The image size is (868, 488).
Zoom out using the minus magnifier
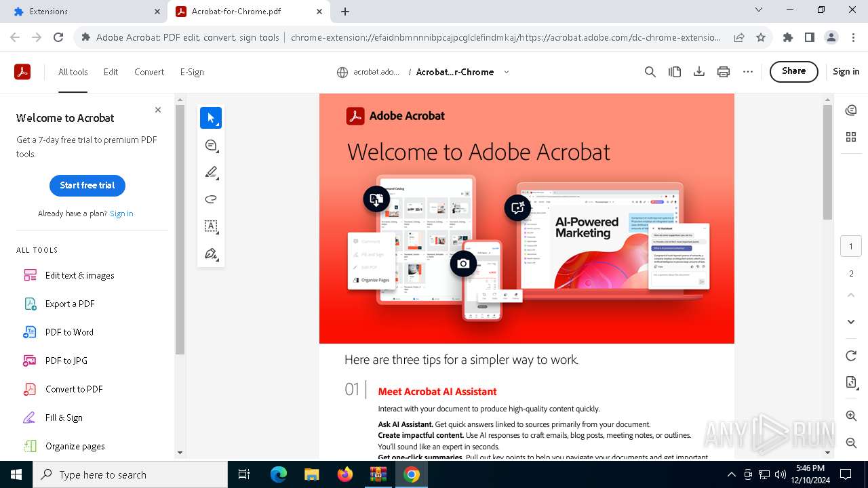[851, 443]
